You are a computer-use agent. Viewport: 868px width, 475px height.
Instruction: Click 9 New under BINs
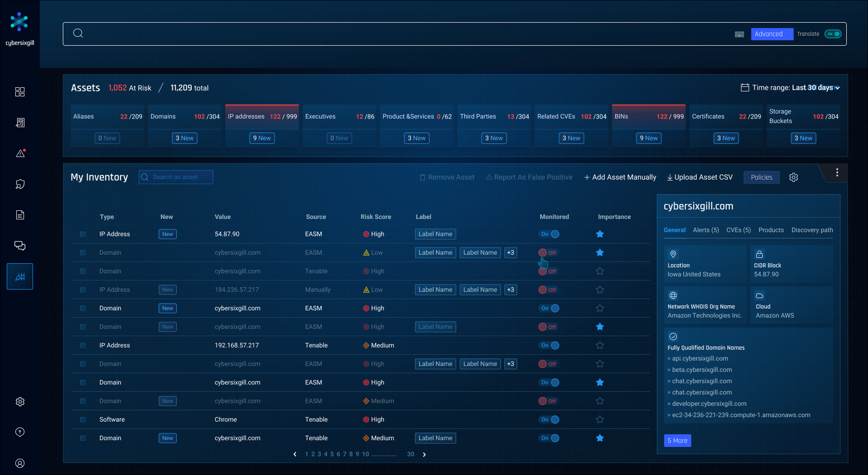pyautogui.click(x=649, y=138)
